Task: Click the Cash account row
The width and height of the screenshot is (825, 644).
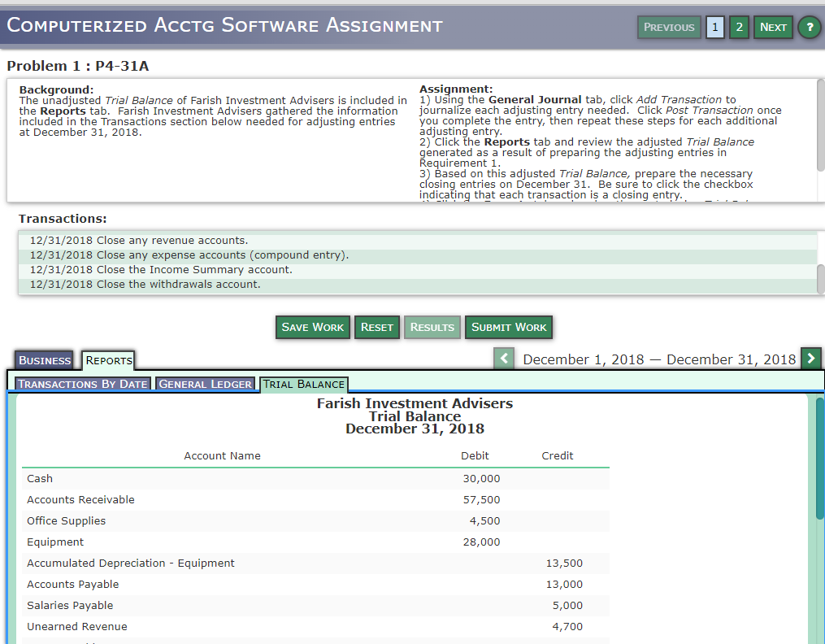Action: tap(315, 479)
